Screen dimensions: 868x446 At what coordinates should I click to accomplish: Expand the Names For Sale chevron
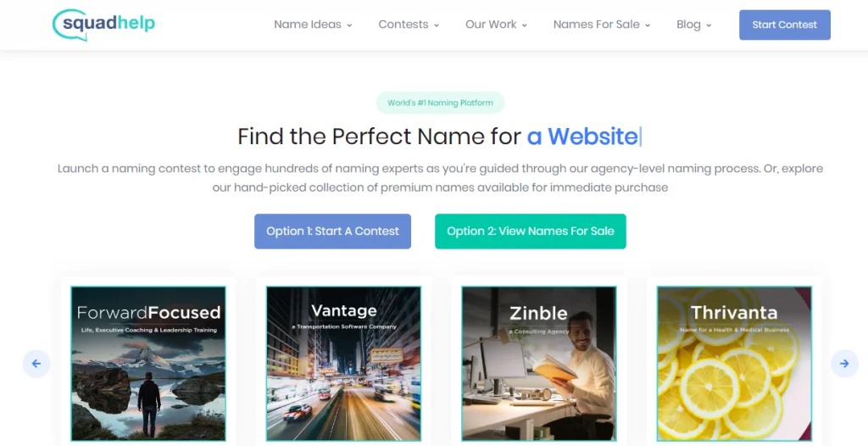(x=648, y=25)
